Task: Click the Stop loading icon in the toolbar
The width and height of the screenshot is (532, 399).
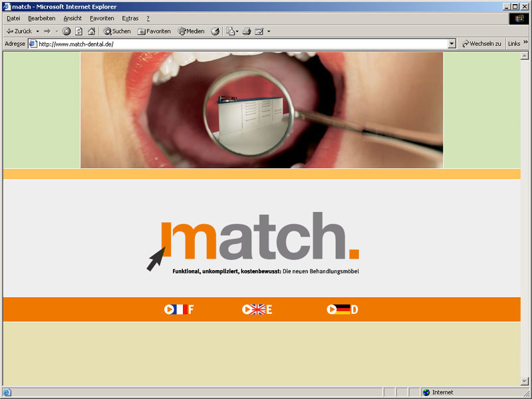Action: (66, 31)
